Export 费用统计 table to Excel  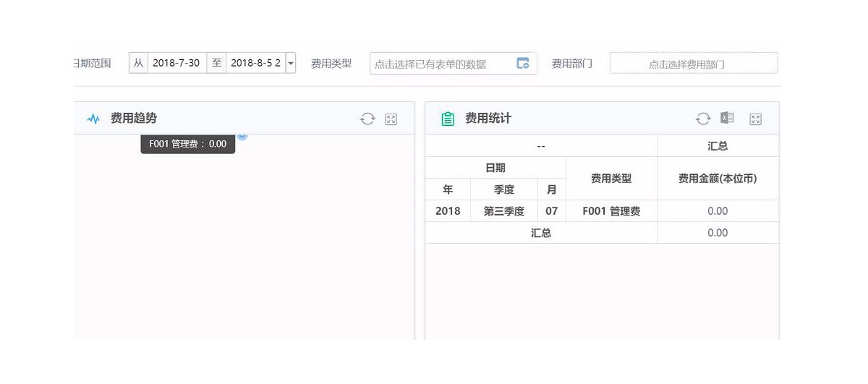click(x=727, y=119)
